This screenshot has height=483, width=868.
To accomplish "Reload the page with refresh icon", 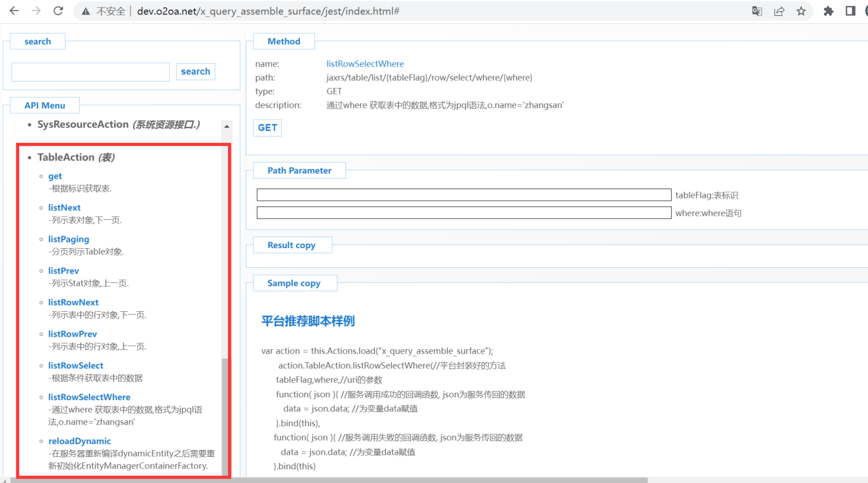I will coord(58,11).
